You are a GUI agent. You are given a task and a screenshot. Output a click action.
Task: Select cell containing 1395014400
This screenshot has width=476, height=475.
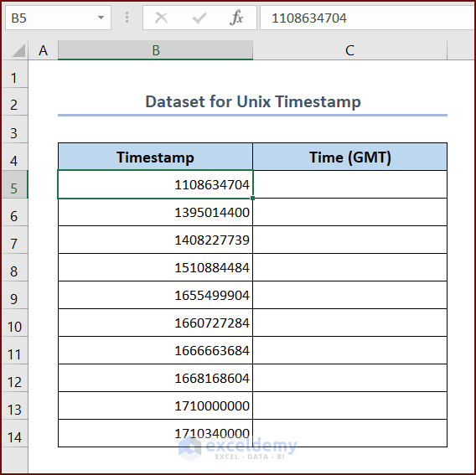tap(155, 212)
